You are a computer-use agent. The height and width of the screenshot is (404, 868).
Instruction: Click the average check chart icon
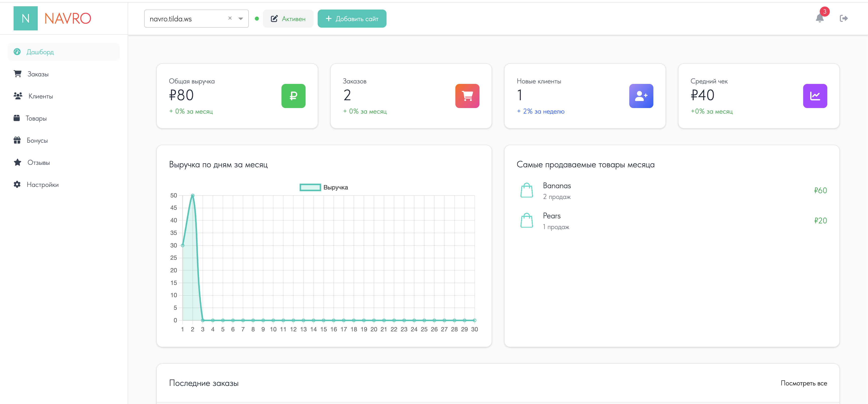(815, 96)
